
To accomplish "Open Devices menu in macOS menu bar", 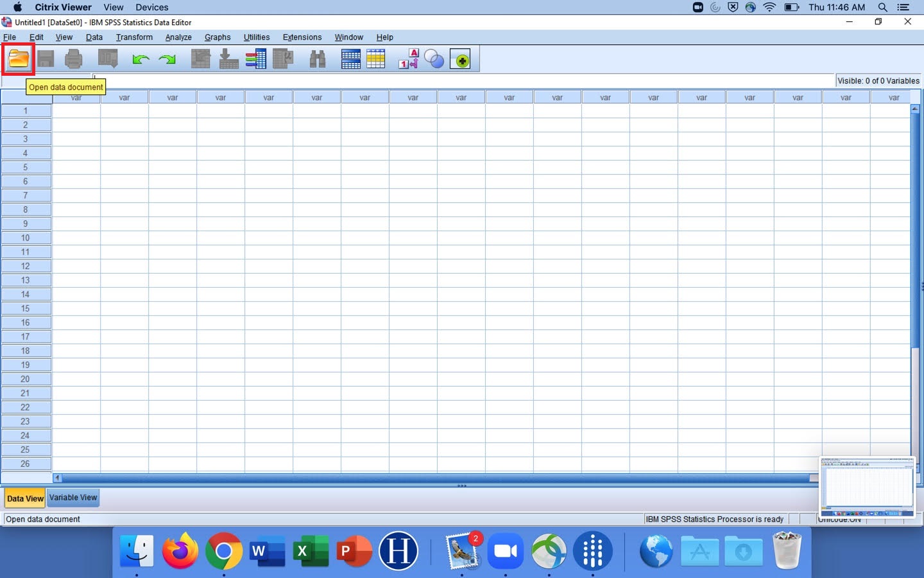I will 152,7.
